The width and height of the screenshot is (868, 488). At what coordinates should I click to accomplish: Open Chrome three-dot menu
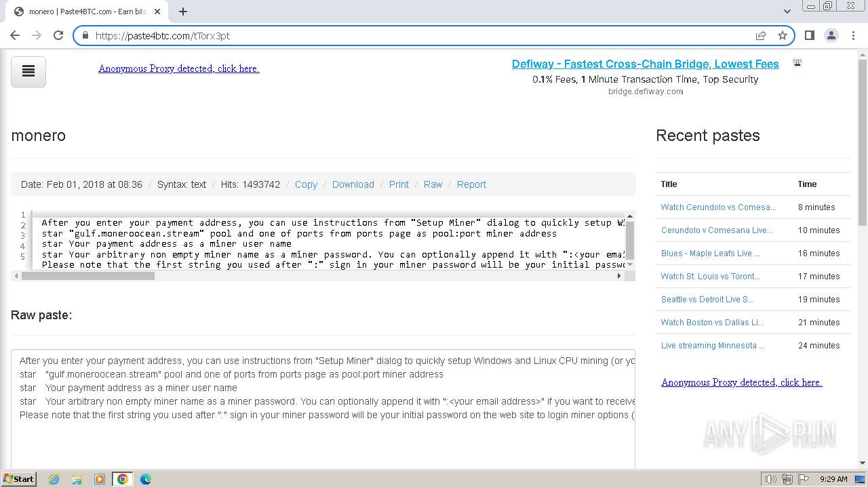tap(853, 35)
